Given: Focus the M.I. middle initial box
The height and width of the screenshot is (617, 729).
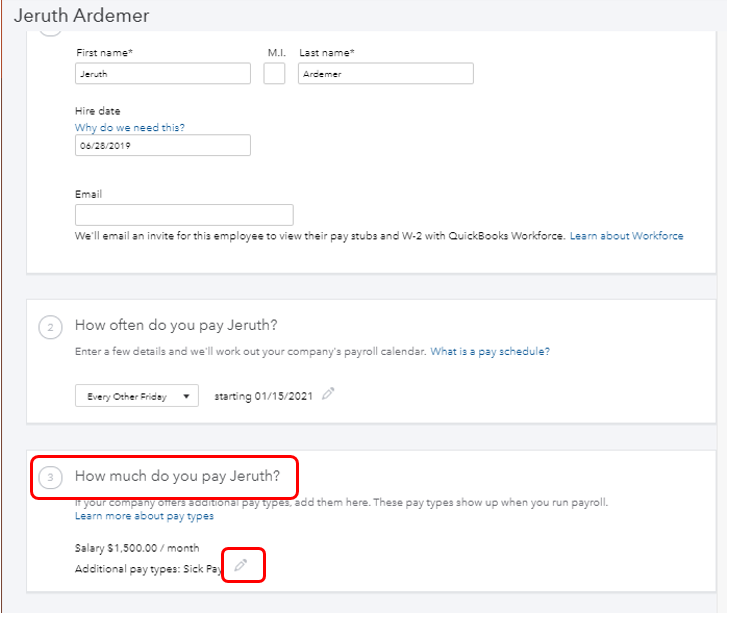Looking at the screenshot, I should pos(274,74).
